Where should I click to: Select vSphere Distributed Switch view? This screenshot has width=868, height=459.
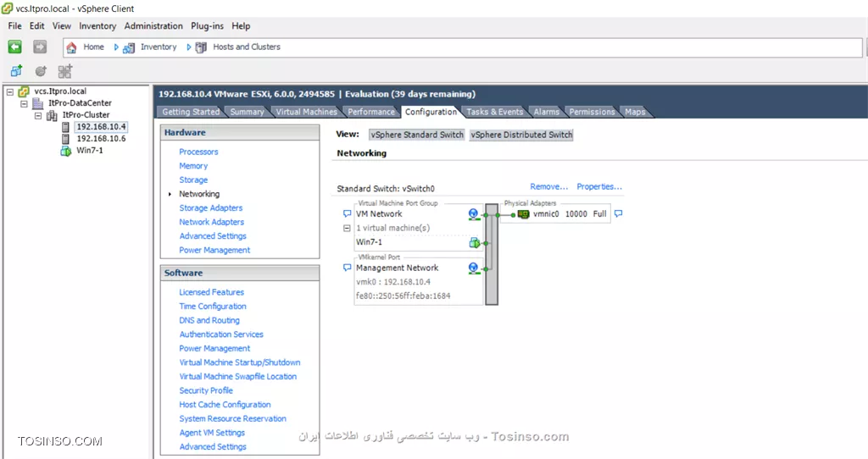[x=521, y=135]
